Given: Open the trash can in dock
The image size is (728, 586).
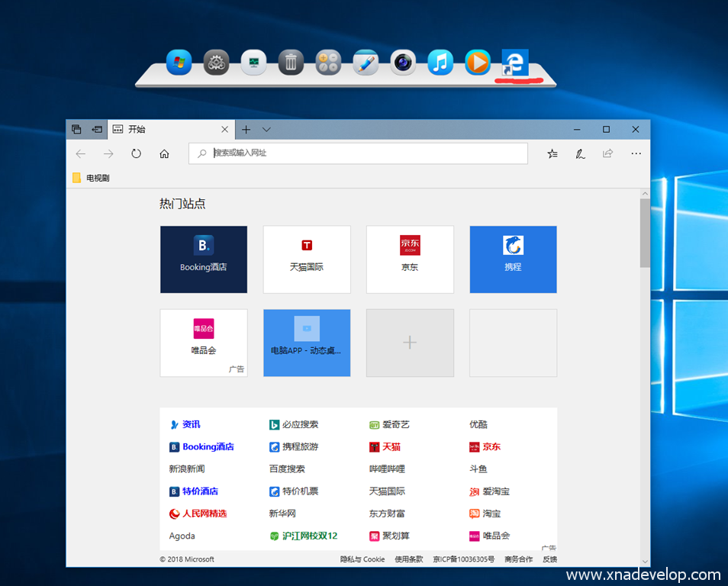Looking at the screenshot, I should click(x=291, y=63).
